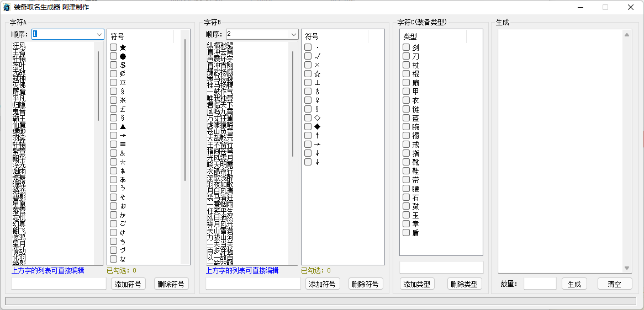Focus the symbol input field under 字符A
Image resolution: width=644 pixels, height=310 pixels.
(x=59, y=284)
